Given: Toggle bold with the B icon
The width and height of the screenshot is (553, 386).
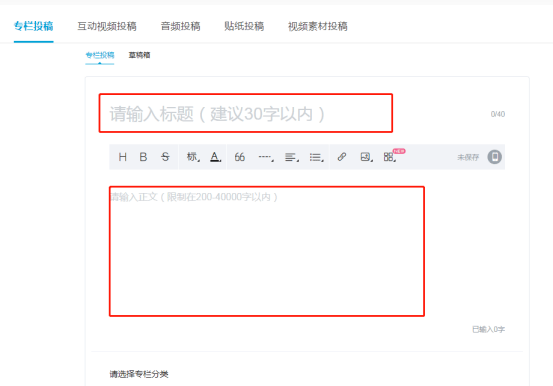Looking at the screenshot, I should coord(143,157).
